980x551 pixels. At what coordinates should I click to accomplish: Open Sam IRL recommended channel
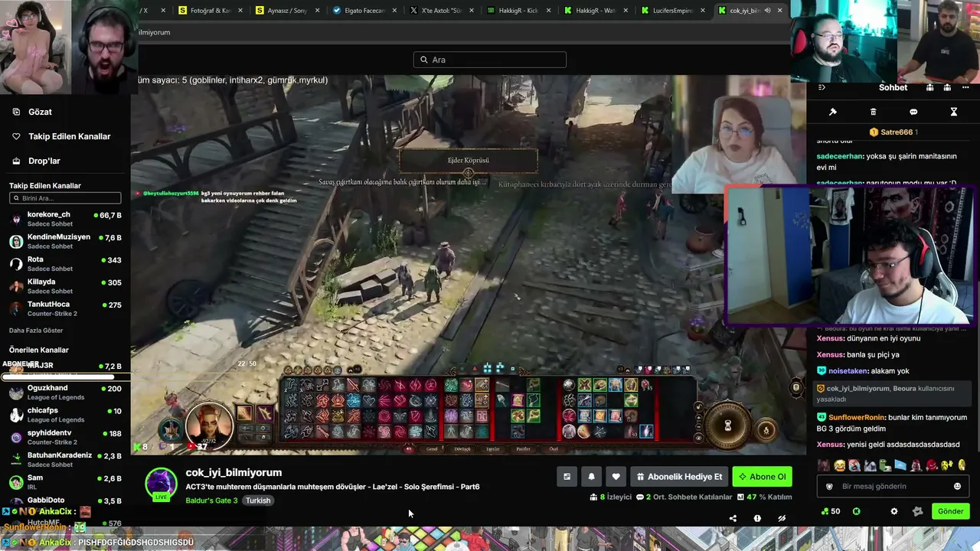tap(65, 482)
